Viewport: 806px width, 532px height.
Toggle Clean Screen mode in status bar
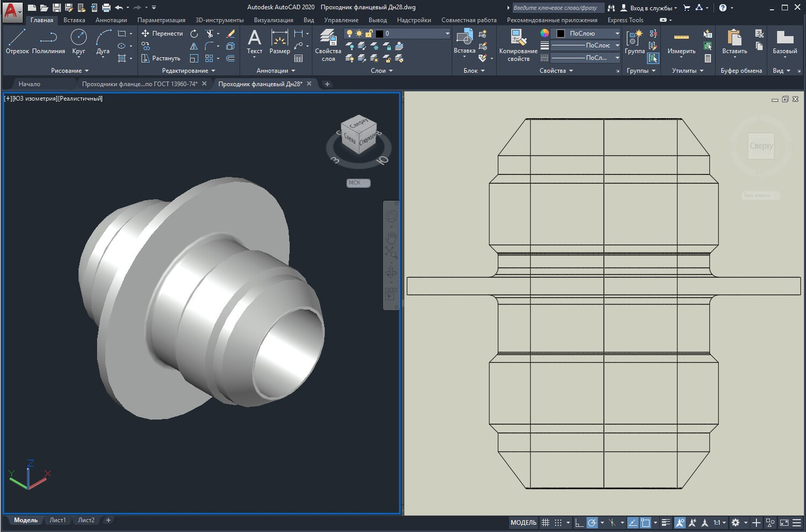click(x=784, y=522)
